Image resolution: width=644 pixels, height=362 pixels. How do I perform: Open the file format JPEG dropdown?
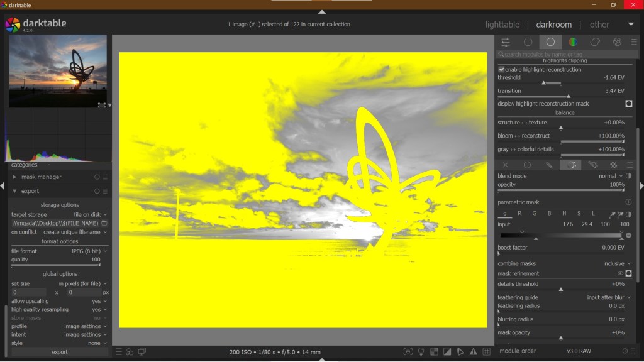click(88, 251)
